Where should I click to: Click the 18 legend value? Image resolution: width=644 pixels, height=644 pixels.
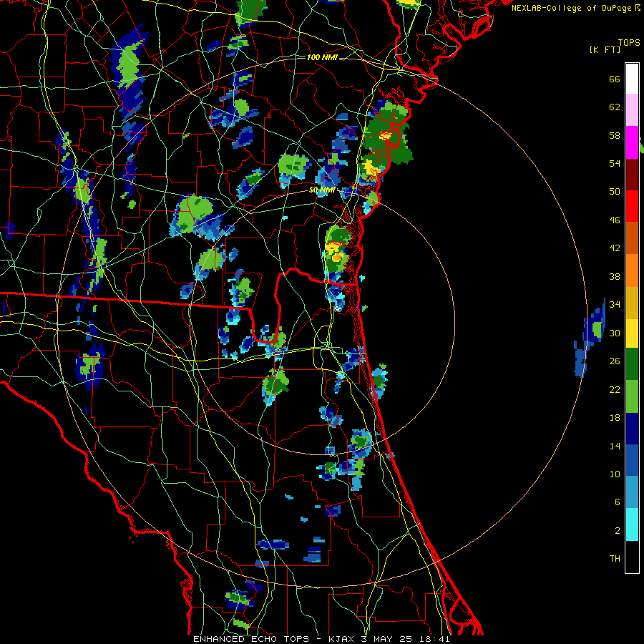point(615,418)
